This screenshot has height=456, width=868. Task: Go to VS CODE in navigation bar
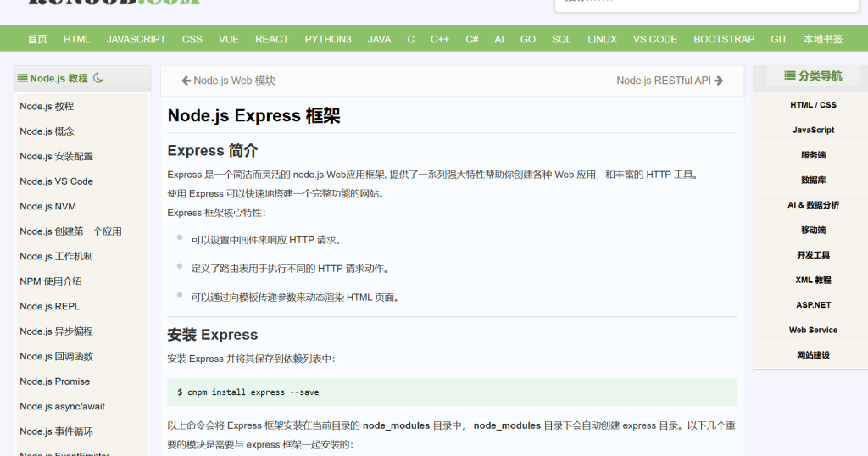(654, 39)
